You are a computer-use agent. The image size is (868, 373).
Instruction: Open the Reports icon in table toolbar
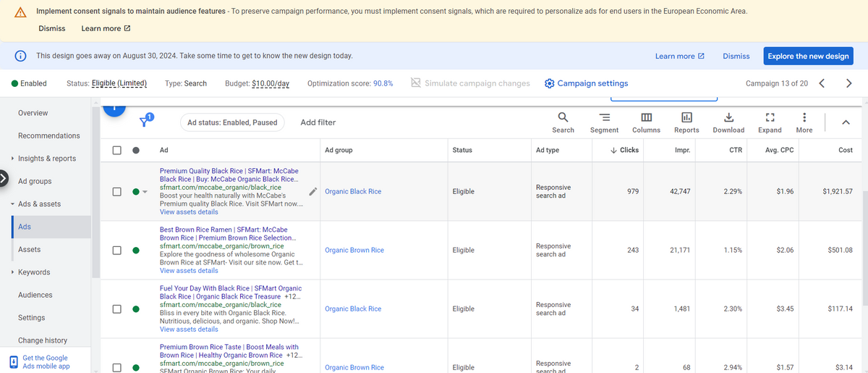[x=686, y=117]
